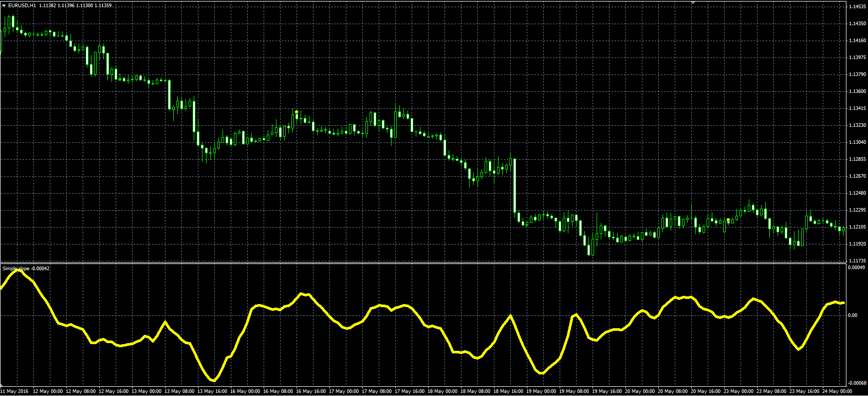
Task: Click the 1.13790 price scale label
Action: tap(857, 74)
